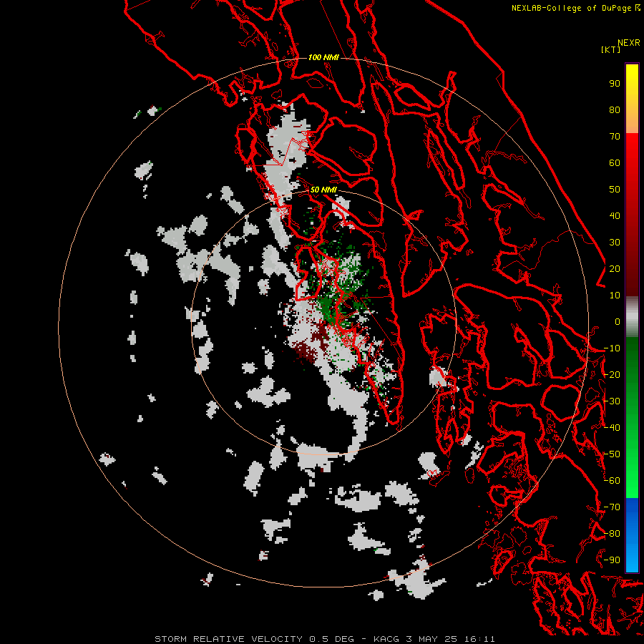This screenshot has width=644, height=644.
Task: Click the 60 value on velocity scale
Action: (x=615, y=163)
